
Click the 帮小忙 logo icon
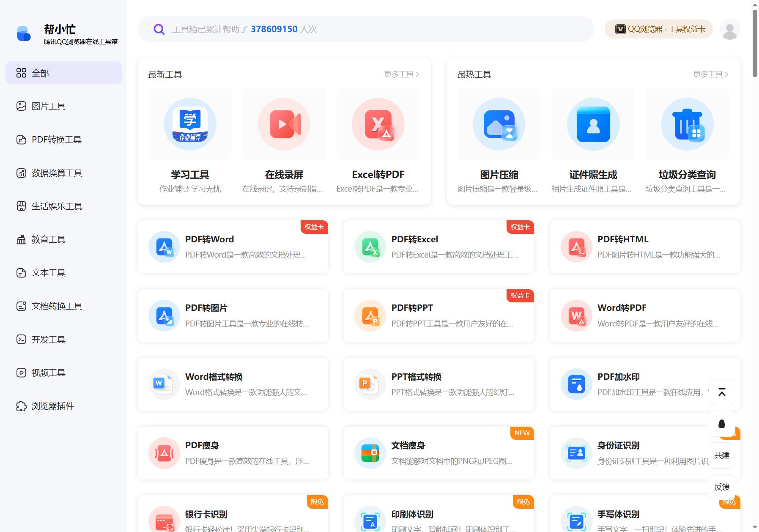point(24,33)
